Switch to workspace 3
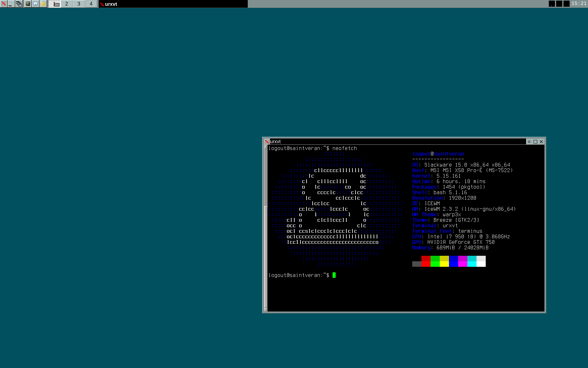Image resolution: width=588 pixels, height=368 pixels. pos(79,4)
